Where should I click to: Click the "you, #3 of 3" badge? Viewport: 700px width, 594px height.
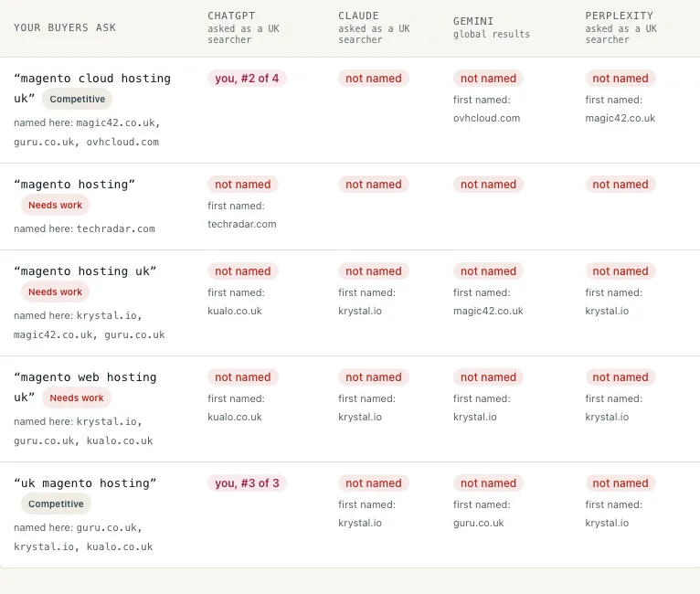point(247,483)
